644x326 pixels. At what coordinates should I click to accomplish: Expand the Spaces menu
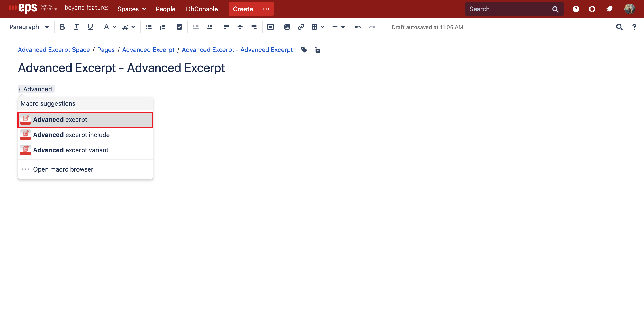131,9
